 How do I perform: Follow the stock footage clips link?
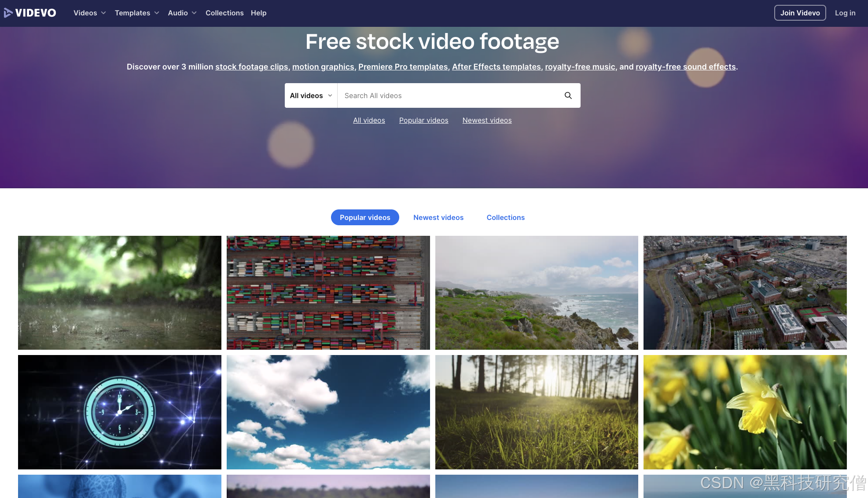tap(251, 67)
